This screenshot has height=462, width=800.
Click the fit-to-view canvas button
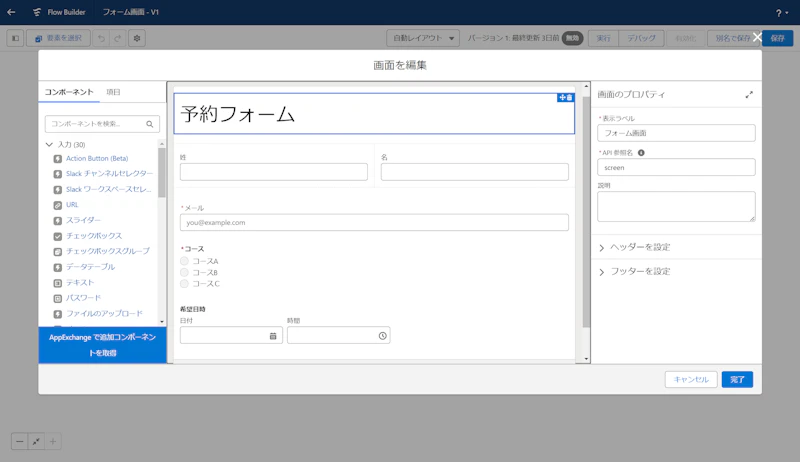coord(36,442)
